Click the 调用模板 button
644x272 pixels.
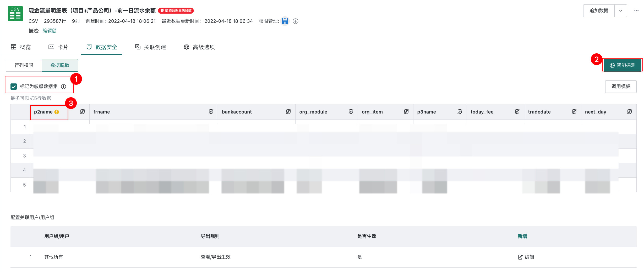tap(621, 86)
